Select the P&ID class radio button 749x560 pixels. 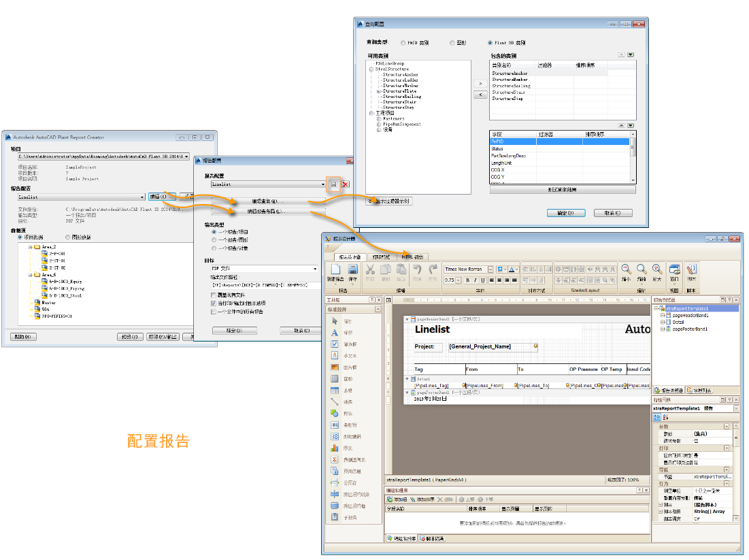(403, 43)
